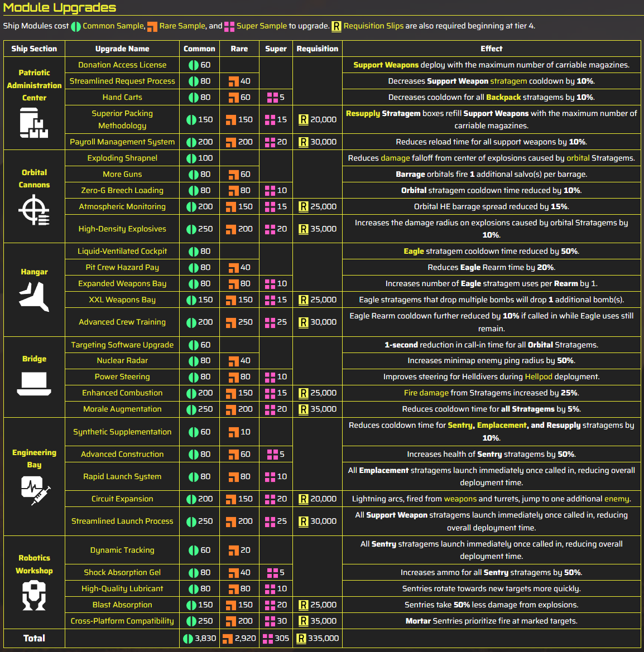The image size is (644, 652).
Task: Click the Super Sample icon in Total row
Action: (268, 638)
